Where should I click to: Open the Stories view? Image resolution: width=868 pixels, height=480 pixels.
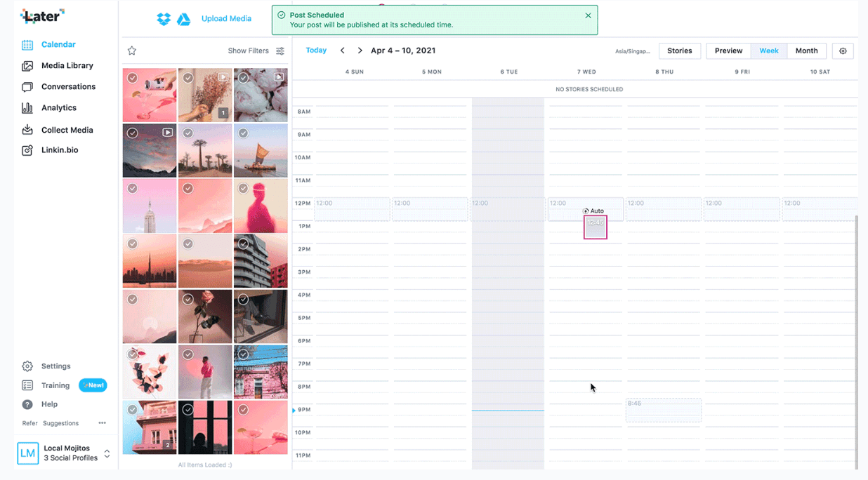coord(680,51)
